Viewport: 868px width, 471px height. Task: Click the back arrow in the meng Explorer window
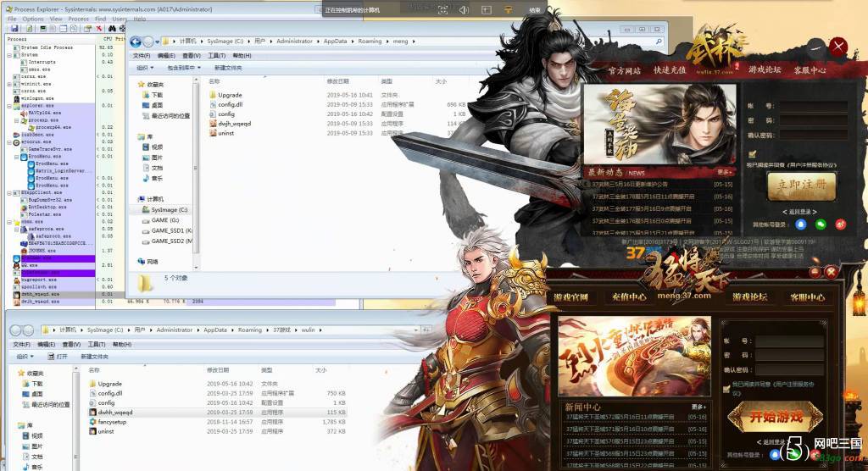coord(136,42)
